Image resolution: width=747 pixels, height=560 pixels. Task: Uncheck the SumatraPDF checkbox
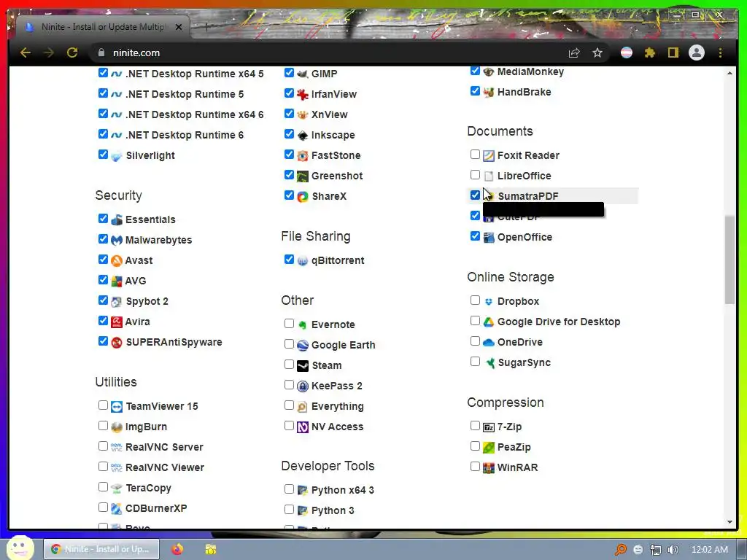[x=475, y=195]
